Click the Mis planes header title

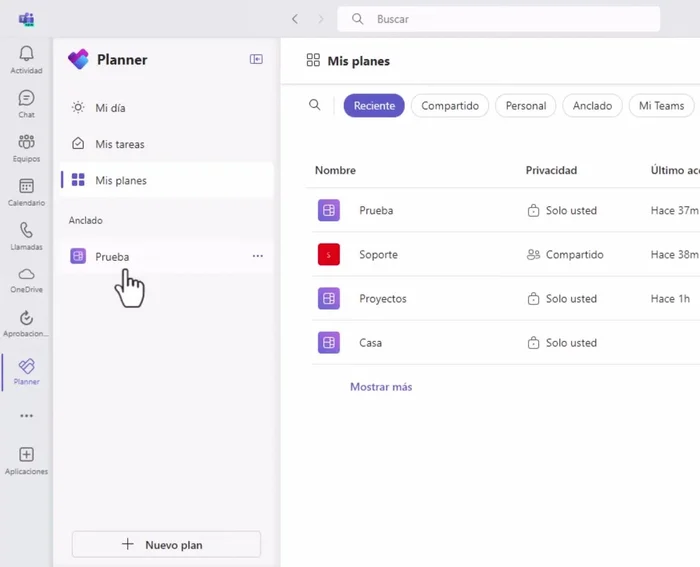click(358, 61)
